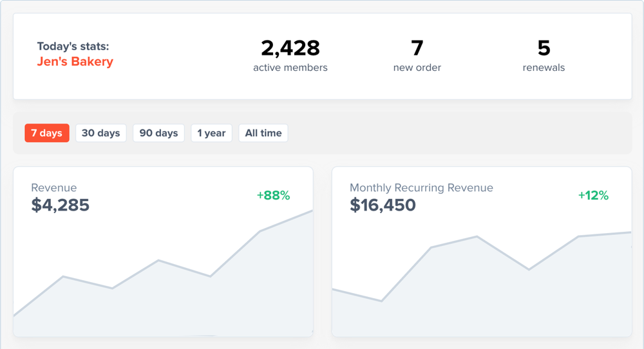Open the Monthly Recurring Revenue chart
The image size is (644, 349).
coord(482,283)
